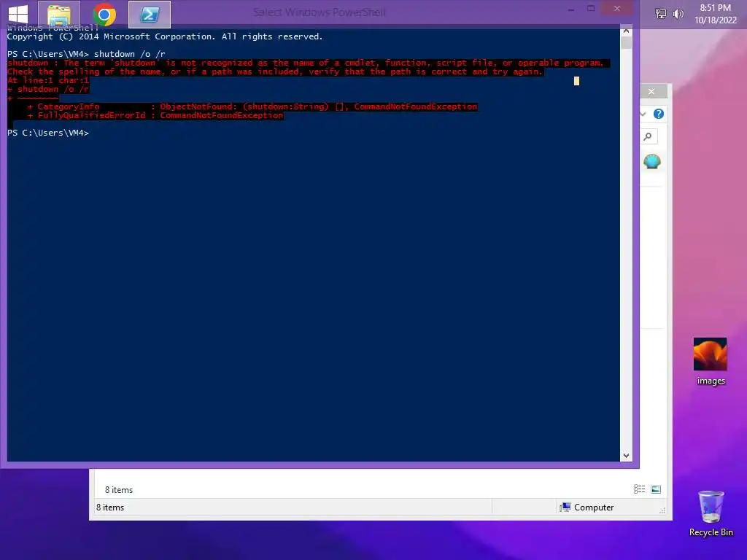
Task: Click the Copyright 2014 Microsoft Corporation line
Action: pyautogui.click(x=165, y=36)
